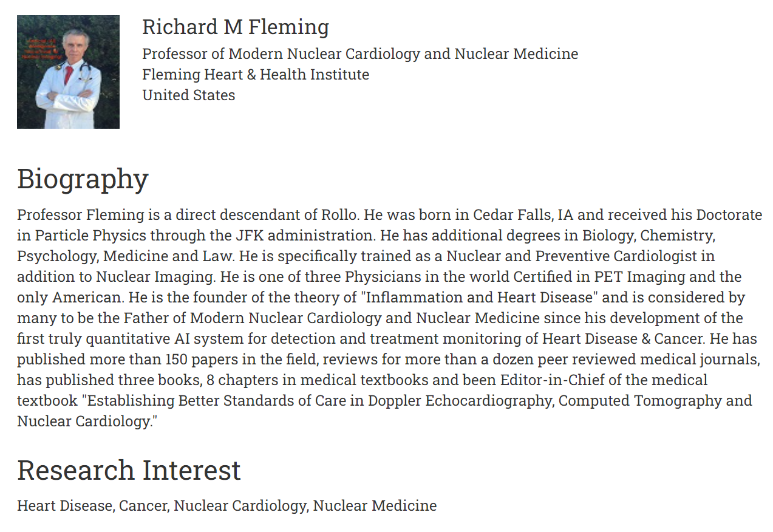Screen dimensions: 773x532
Task: Click Richard M Fleming's profile photo
Action: pos(68,72)
